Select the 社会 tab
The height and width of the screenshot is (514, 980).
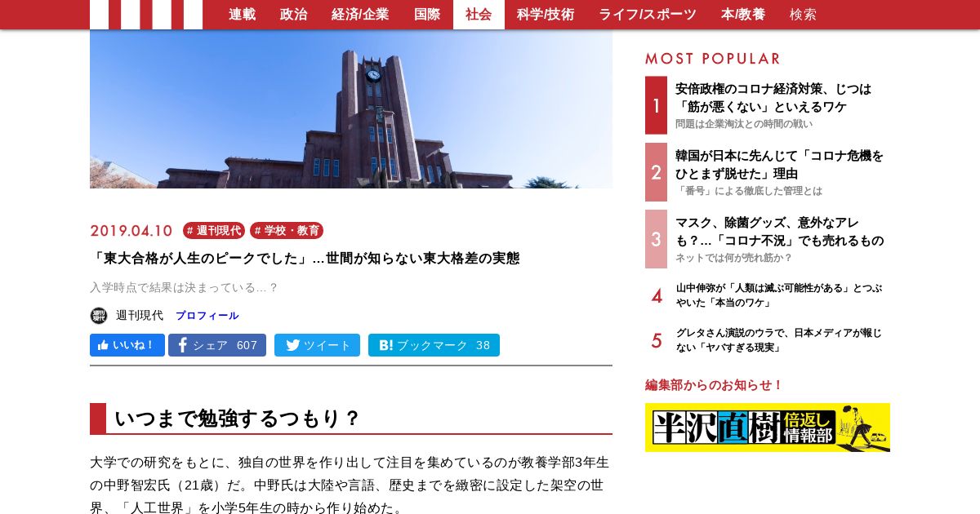pos(479,15)
